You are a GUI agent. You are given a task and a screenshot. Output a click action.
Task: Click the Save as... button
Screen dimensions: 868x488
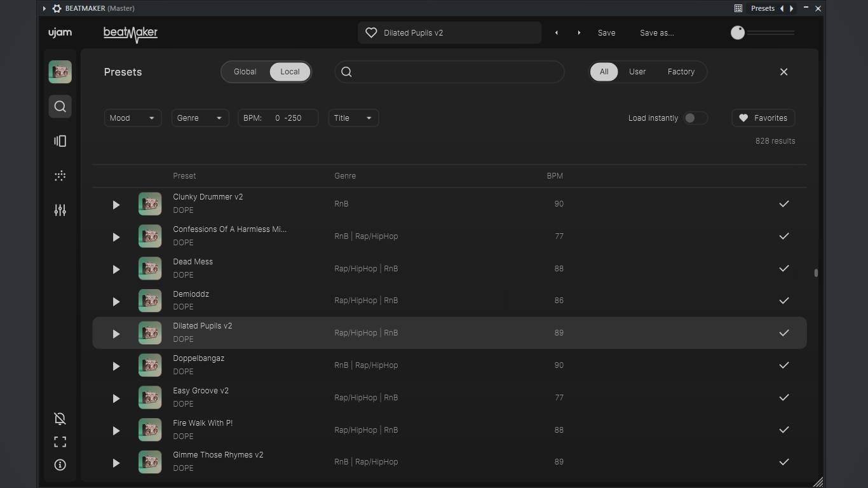(656, 33)
